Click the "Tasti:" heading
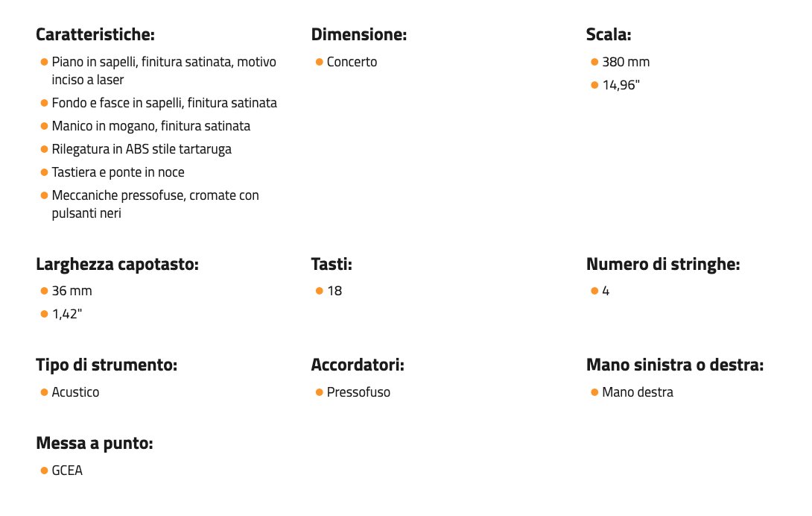812x516 pixels. 332,264
